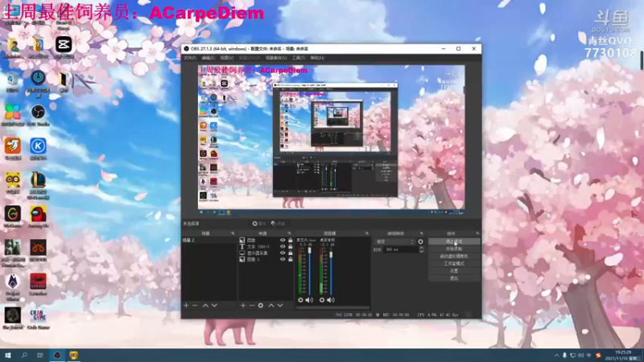This screenshot has width=644, height=362.
Task: Click the OBS taskbar icon
Action: point(57,355)
